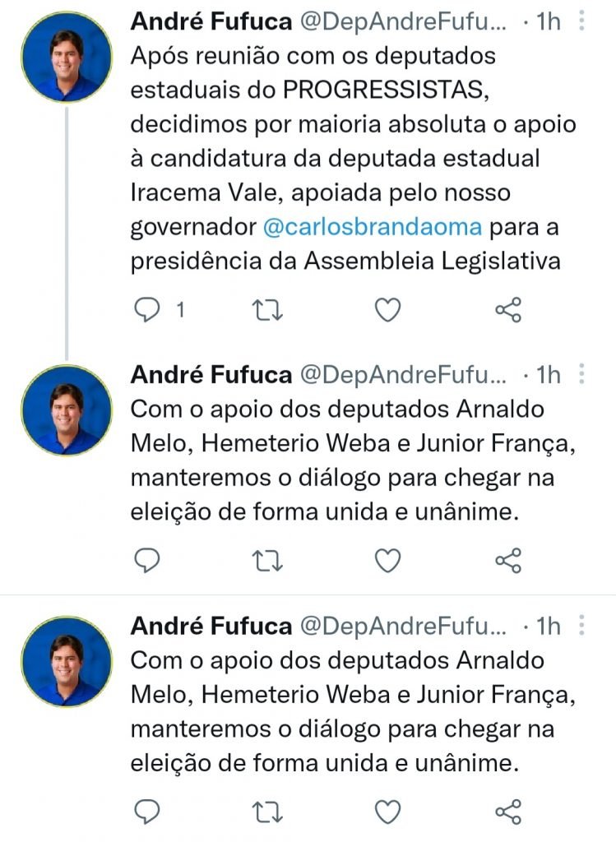Like the tweet about Assembleia Legislativa
This screenshot has height=842, width=616.
387,309
